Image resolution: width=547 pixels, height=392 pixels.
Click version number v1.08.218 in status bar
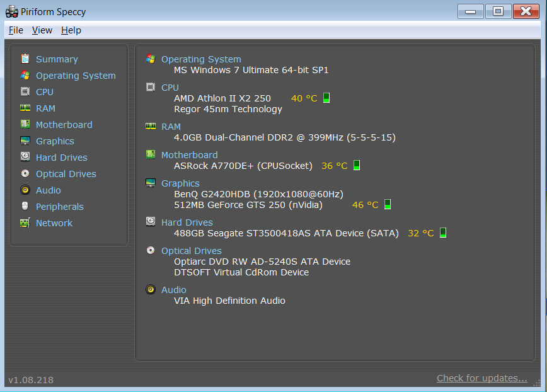point(31,380)
